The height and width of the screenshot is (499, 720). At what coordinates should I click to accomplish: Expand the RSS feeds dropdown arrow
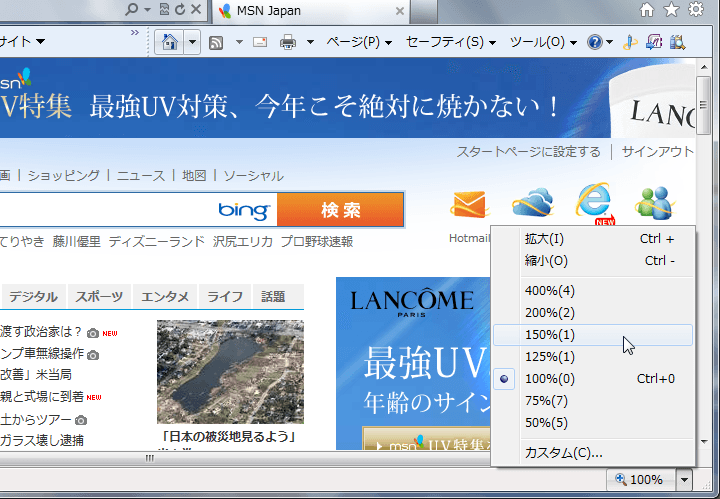[239, 42]
